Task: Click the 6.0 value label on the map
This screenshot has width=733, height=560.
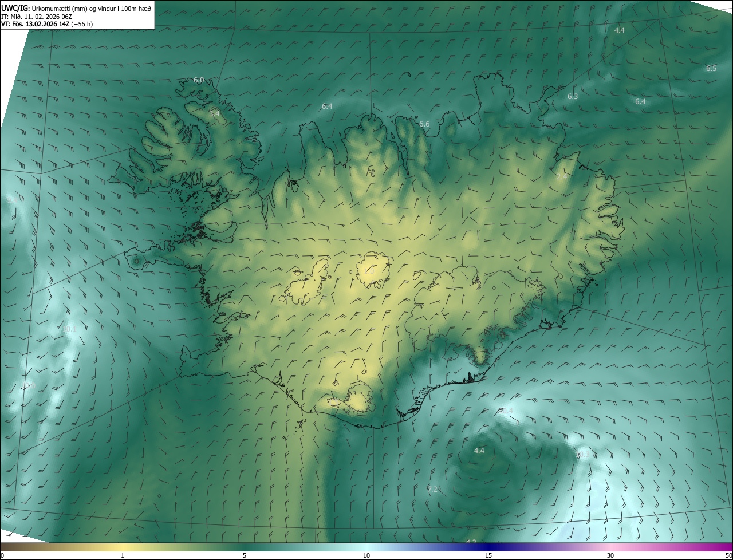Action: 199,80
